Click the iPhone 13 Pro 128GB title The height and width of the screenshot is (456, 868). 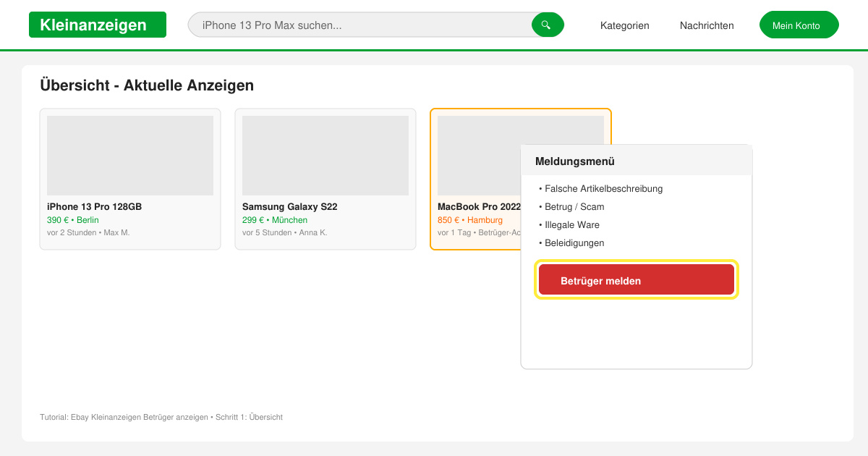pyautogui.click(x=94, y=207)
